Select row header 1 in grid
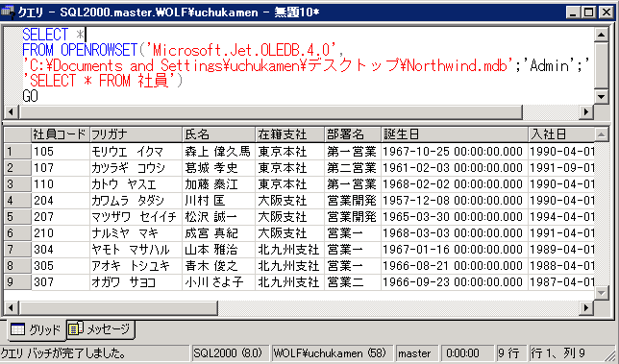This screenshot has height=364, width=619. tap(17, 152)
